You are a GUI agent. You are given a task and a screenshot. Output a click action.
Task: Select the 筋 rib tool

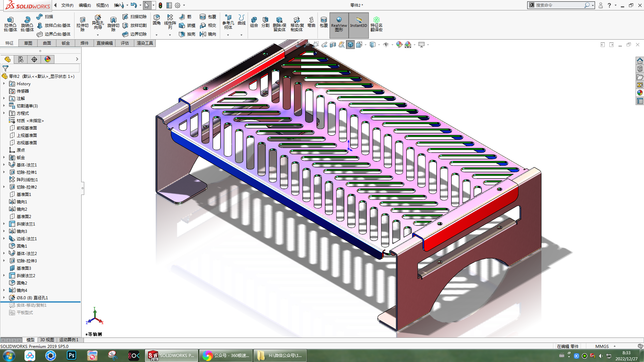(185, 17)
